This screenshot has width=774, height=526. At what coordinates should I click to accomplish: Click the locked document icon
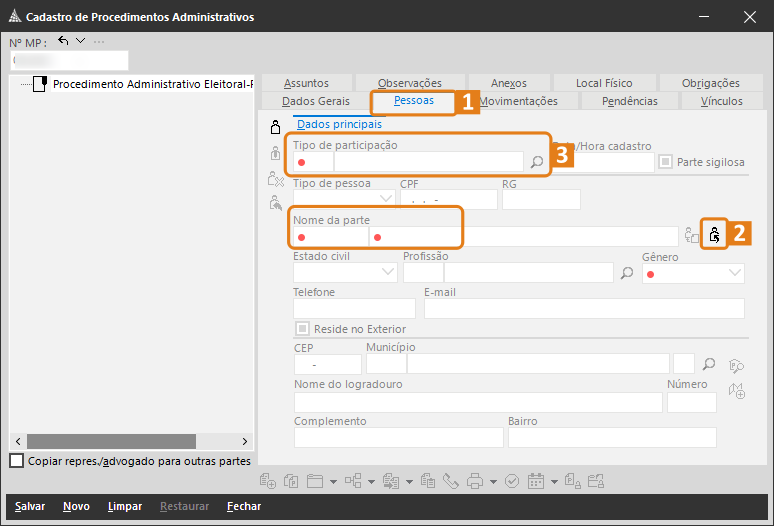click(573, 481)
